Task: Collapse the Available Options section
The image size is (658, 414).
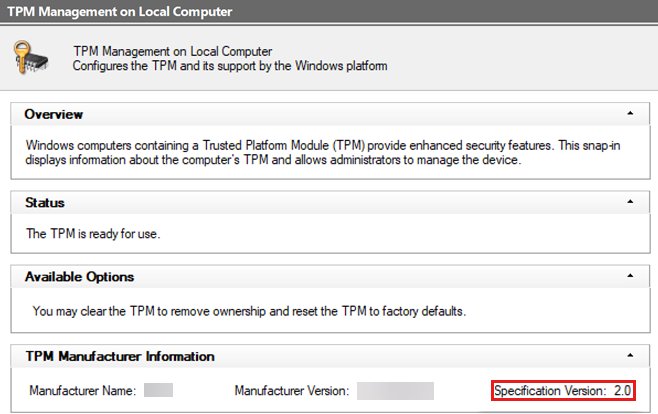Action: (630, 276)
